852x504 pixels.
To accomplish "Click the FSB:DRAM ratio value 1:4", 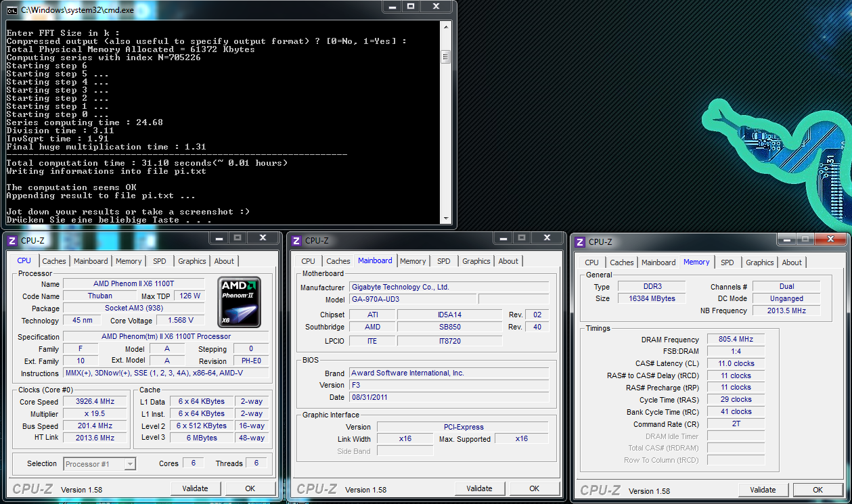I will tap(736, 351).
